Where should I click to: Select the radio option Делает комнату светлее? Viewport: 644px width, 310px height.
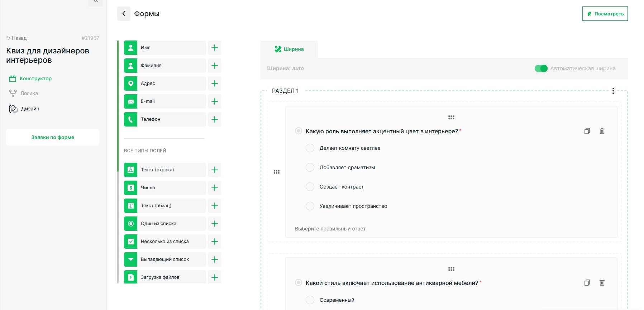pyautogui.click(x=310, y=148)
